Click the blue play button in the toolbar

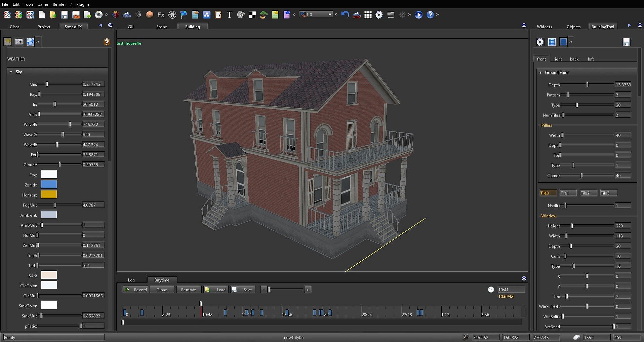click(418, 15)
